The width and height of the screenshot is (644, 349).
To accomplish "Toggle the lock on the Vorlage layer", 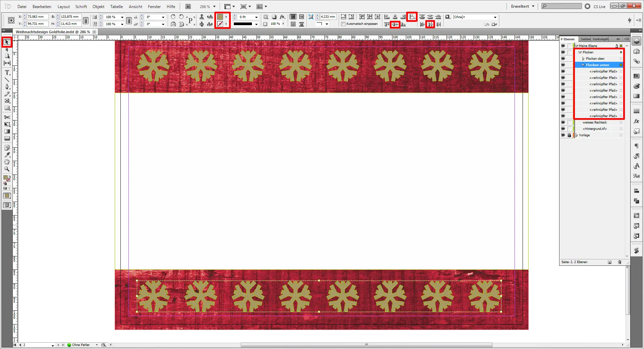I will click(569, 135).
